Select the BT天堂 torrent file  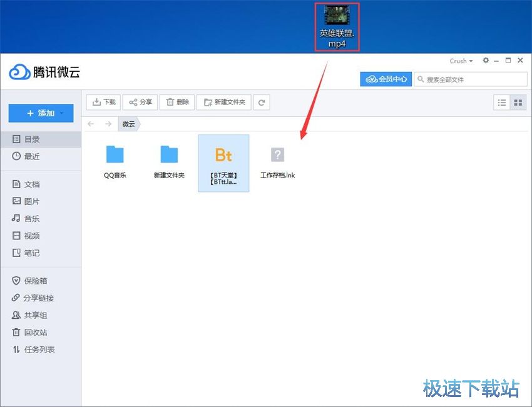pyautogui.click(x=223, y=163)
